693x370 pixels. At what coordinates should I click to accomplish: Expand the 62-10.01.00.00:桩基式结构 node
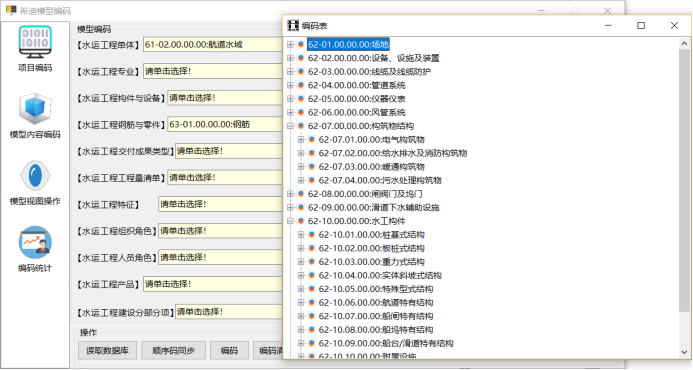[301, 235]
